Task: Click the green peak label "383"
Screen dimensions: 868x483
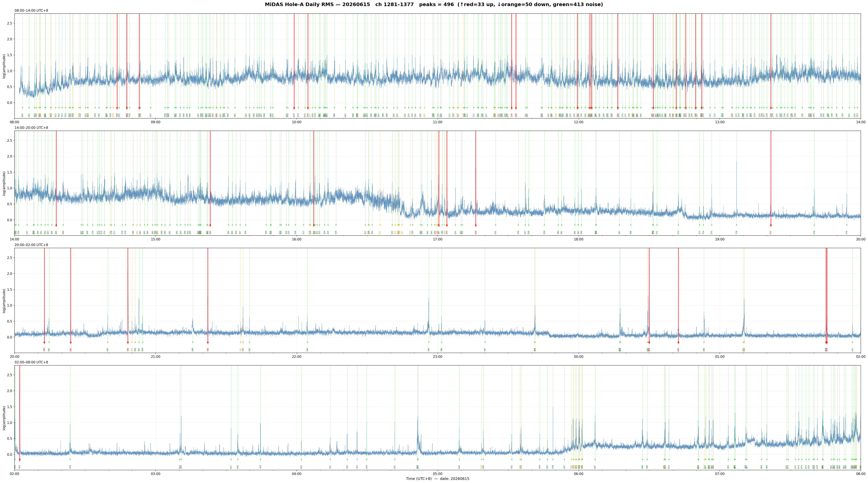Action: [x=108, y=349]
